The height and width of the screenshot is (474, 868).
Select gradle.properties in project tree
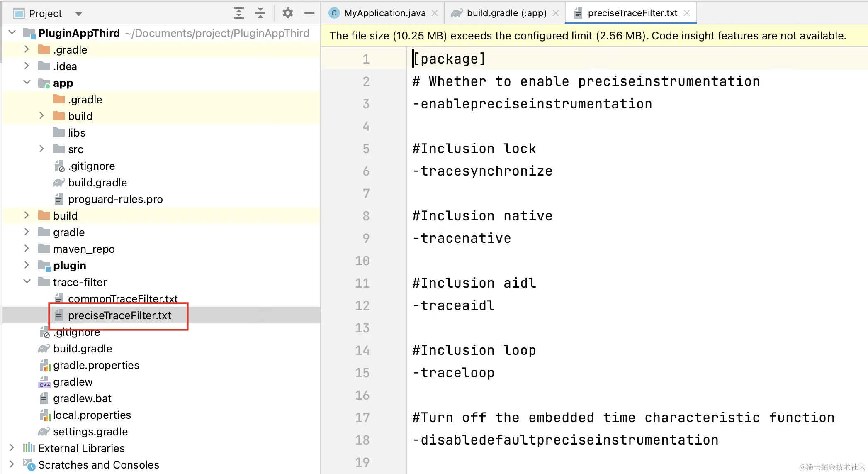pyautogui.click(x=96, y=365)
